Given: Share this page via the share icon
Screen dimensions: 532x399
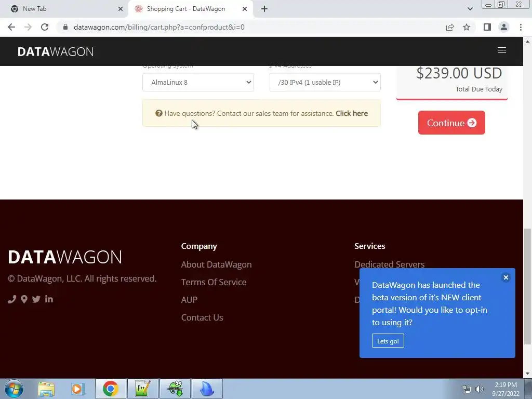Looking at the screenshot, I should (x=450, y=27).
